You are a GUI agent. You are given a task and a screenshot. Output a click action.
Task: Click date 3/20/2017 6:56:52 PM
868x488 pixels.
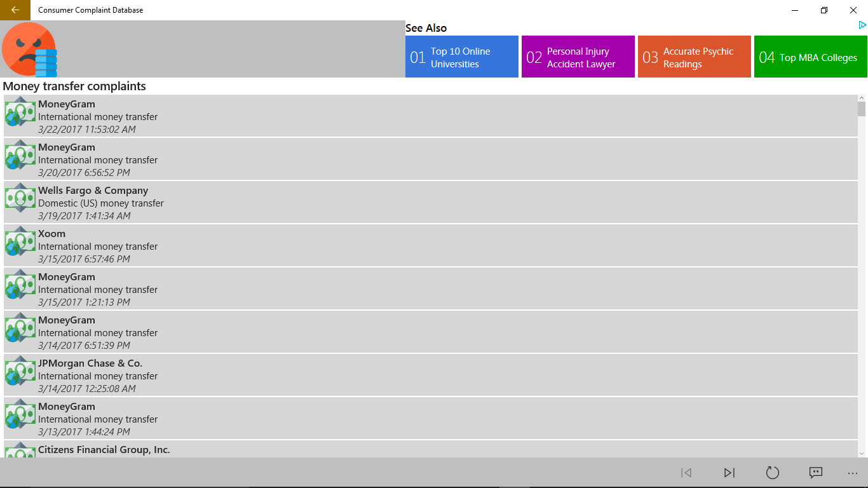click(84, 173)
